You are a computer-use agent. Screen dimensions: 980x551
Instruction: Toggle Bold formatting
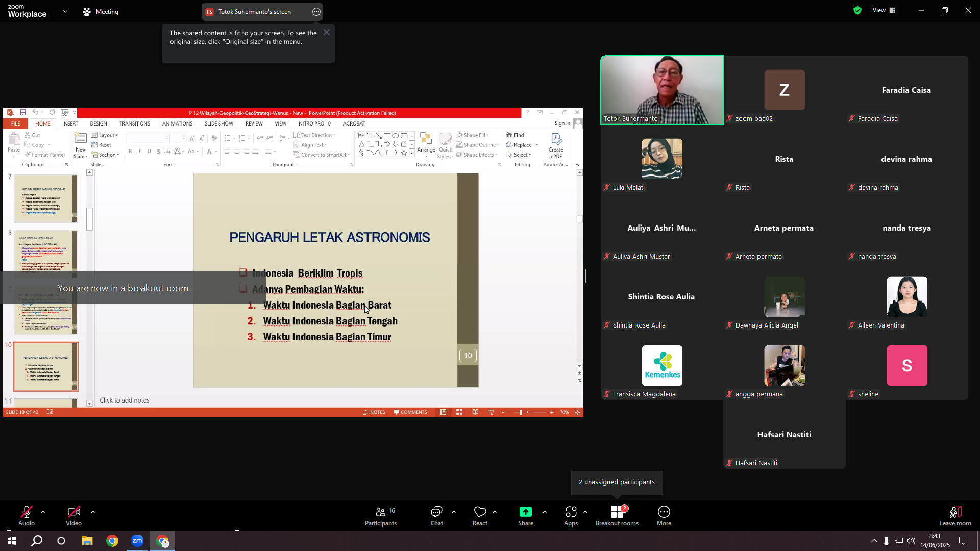point(130,152)
